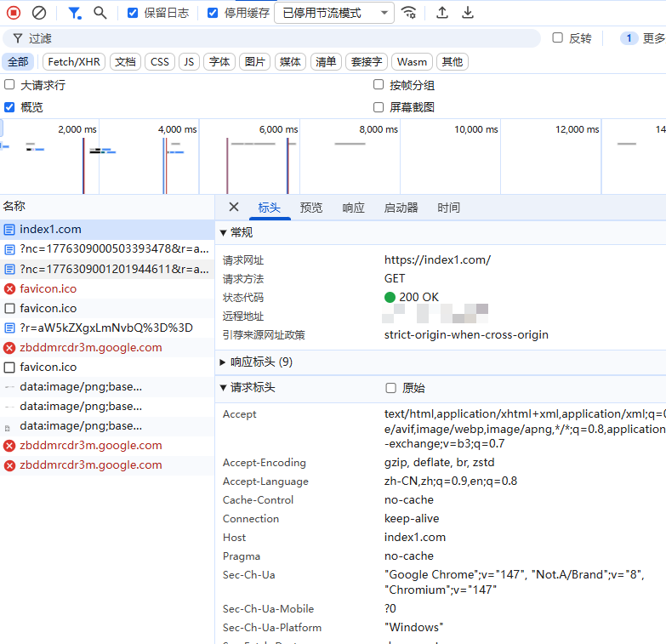
Task: Click the export HAR download icon
Action: (468, 13)
